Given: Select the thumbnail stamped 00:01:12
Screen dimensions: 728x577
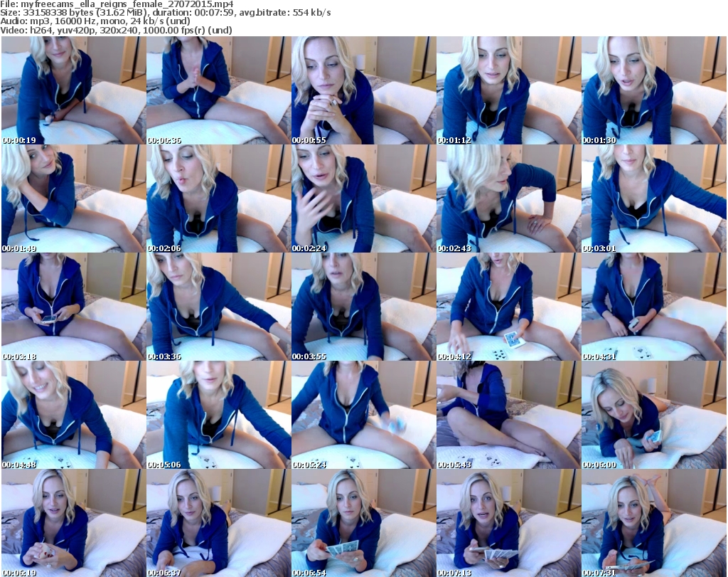Looking at the screenshot, I should [x=508, y=90].
